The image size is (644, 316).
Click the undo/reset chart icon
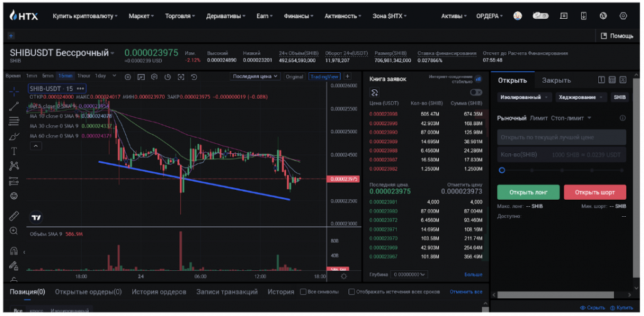(194, 77)
